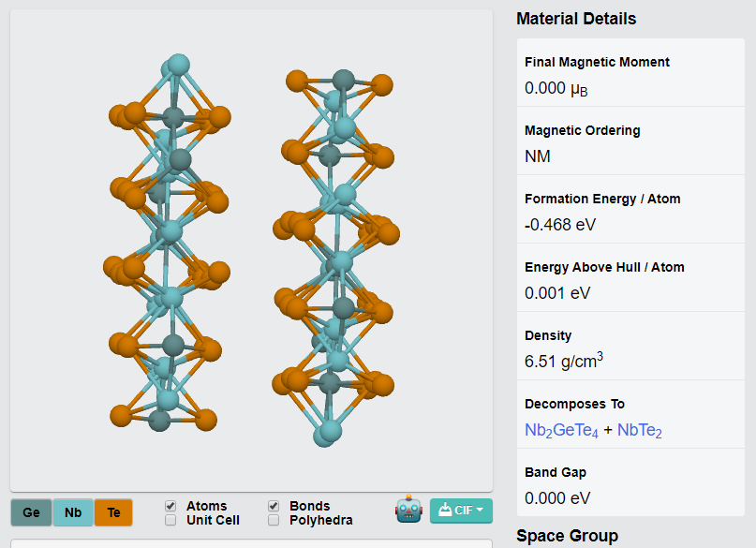Screen dimensions: 756x548
Task: Click the Formation Energy value -0.468 eV
Action: coord(560,225)
